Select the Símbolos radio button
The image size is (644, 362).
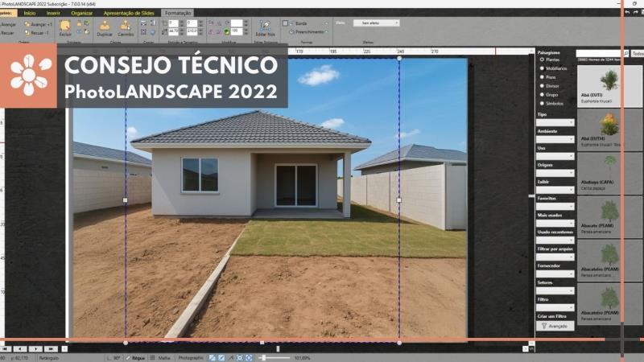tap(542, 103)
